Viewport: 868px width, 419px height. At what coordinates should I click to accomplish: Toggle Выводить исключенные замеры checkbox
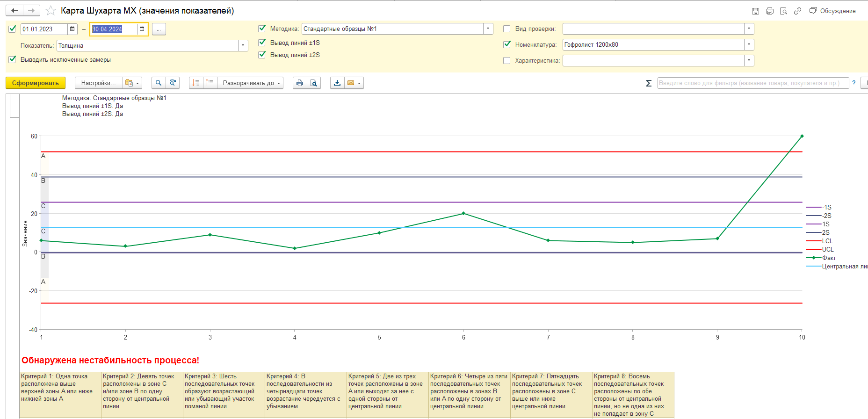coord(12,59)
